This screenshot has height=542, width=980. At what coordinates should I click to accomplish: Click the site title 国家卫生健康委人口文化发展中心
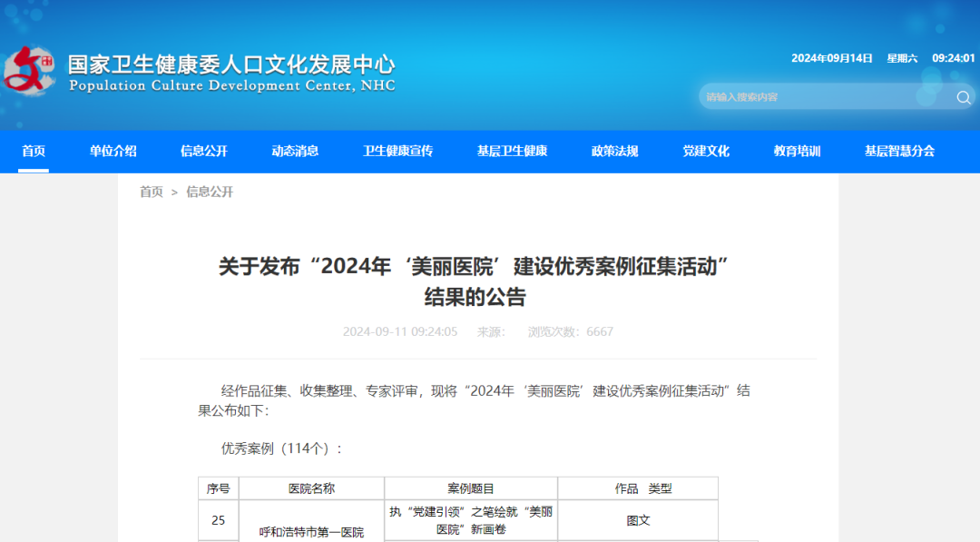click(231, 65)
